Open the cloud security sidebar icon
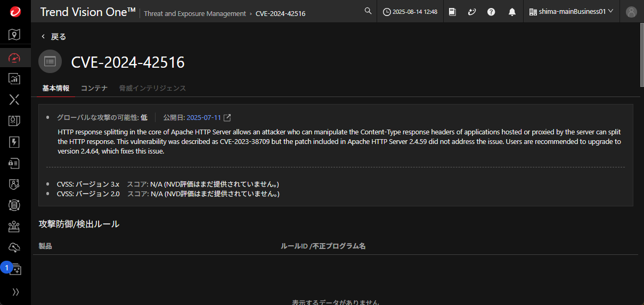 15,247
